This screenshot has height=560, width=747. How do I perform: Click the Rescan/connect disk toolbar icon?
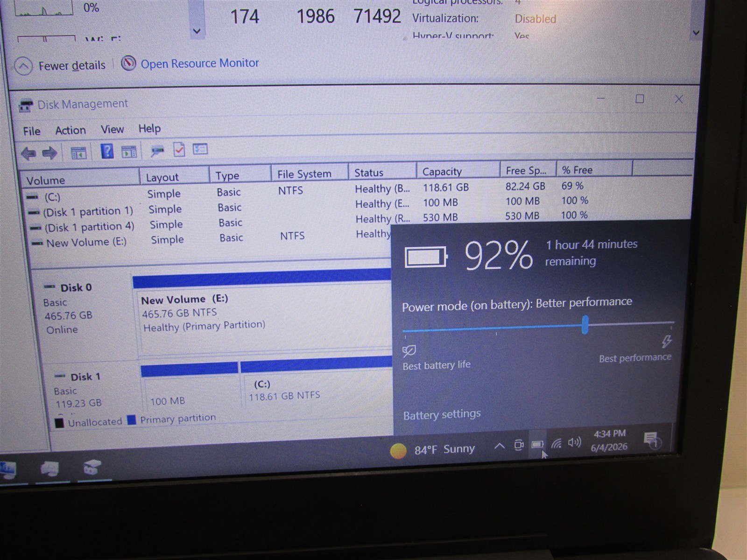coord(157,151)
